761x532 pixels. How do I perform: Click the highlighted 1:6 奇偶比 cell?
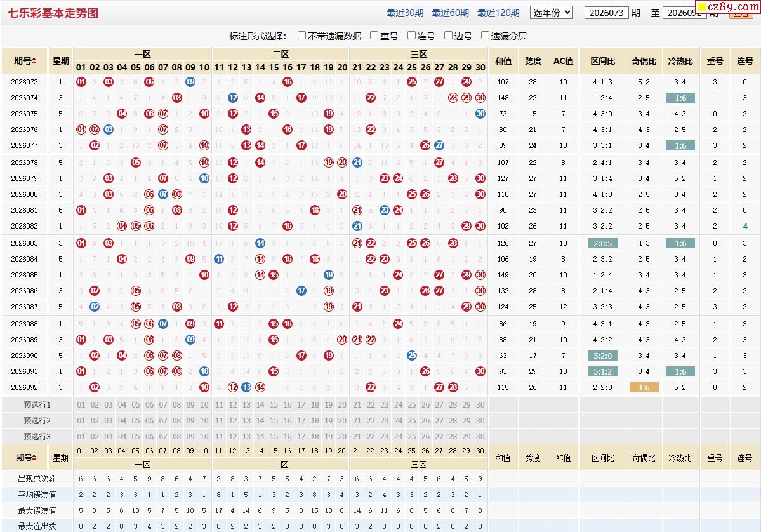644,388
